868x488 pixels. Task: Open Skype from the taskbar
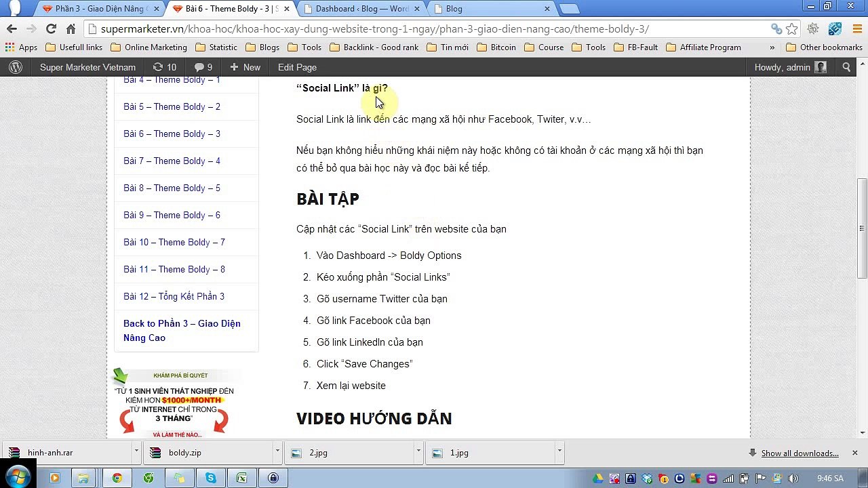click(x=211, y=478)
